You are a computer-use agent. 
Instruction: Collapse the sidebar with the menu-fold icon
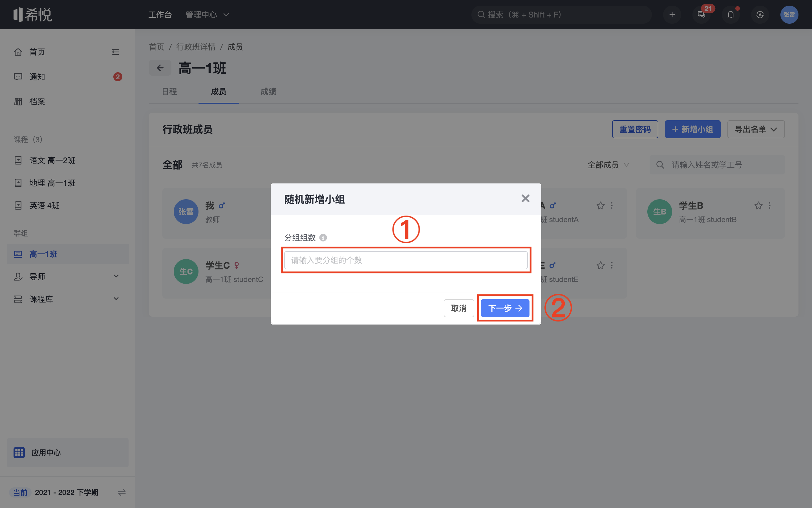pyautogui.click(x=115, y=52)
